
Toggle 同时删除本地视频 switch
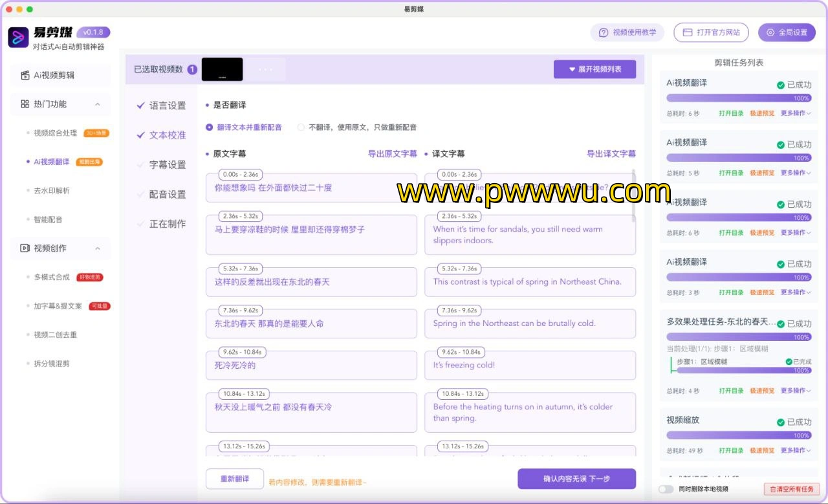(666, 488)
